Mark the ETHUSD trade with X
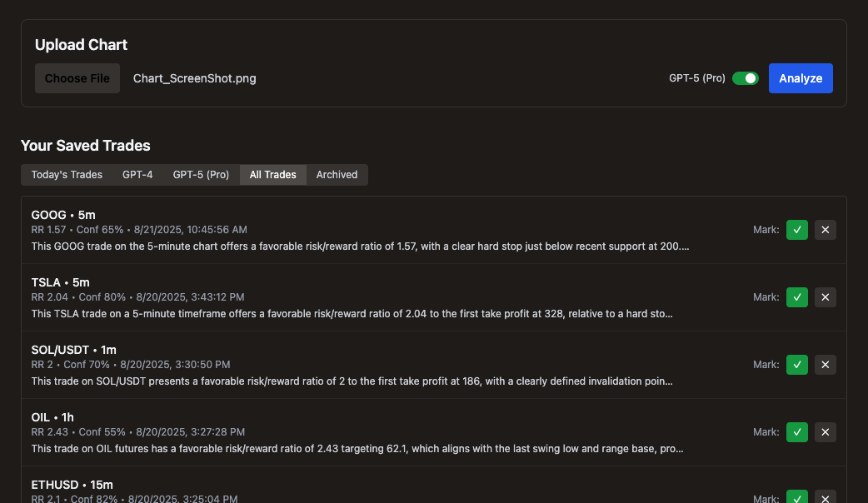This screenshot has width=868, height=503. [x=825, y=497]
